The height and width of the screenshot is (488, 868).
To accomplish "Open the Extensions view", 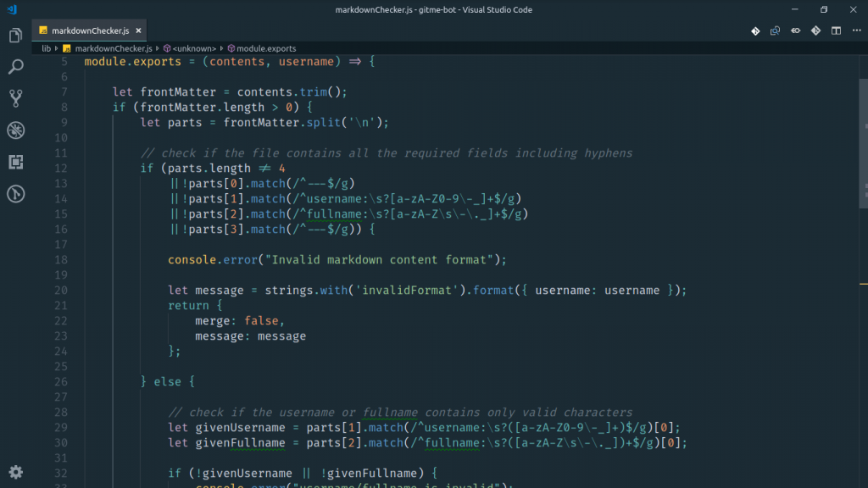I will coord(14,162).
